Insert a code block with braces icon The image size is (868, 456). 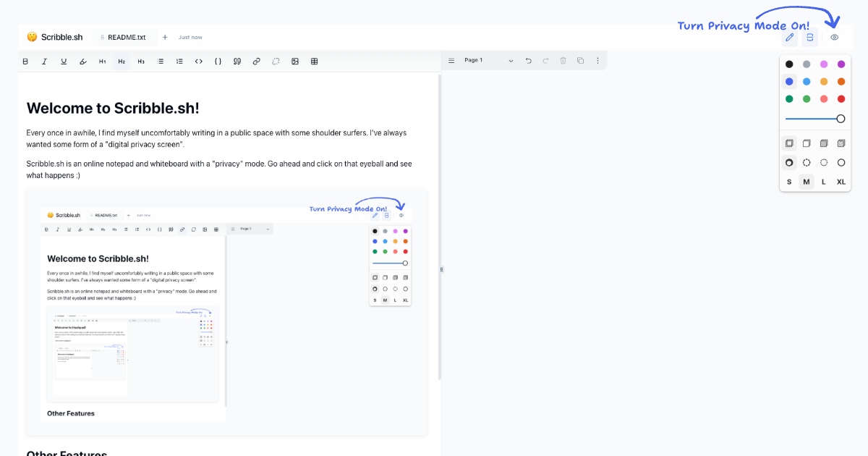[218, 62]
